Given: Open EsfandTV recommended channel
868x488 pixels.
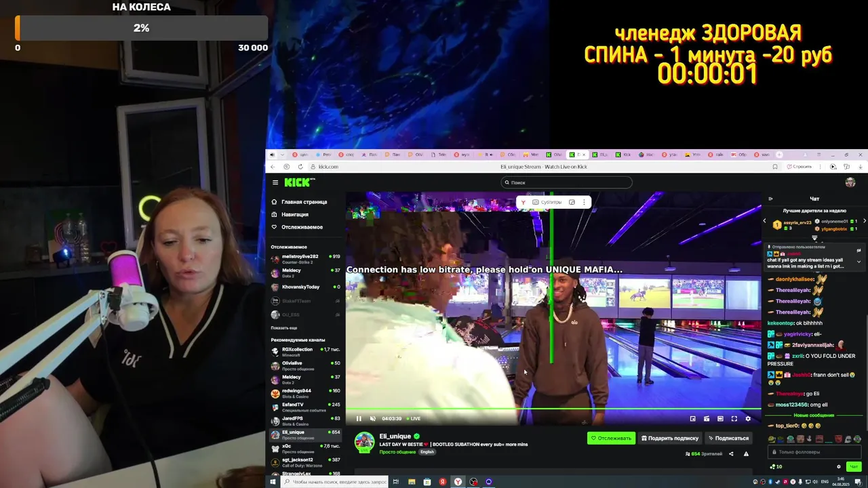Looking at the screenshot, I should [x=305, y=407].
